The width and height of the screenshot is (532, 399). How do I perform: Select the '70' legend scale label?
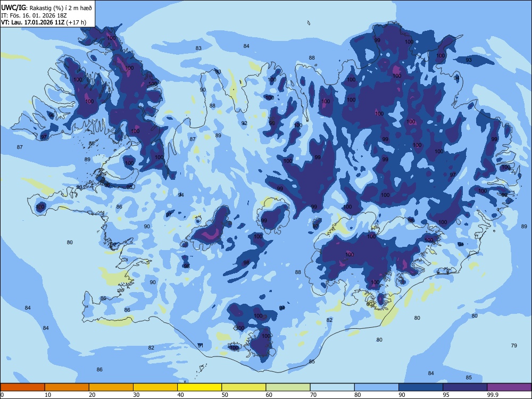[x=313, y=395]
